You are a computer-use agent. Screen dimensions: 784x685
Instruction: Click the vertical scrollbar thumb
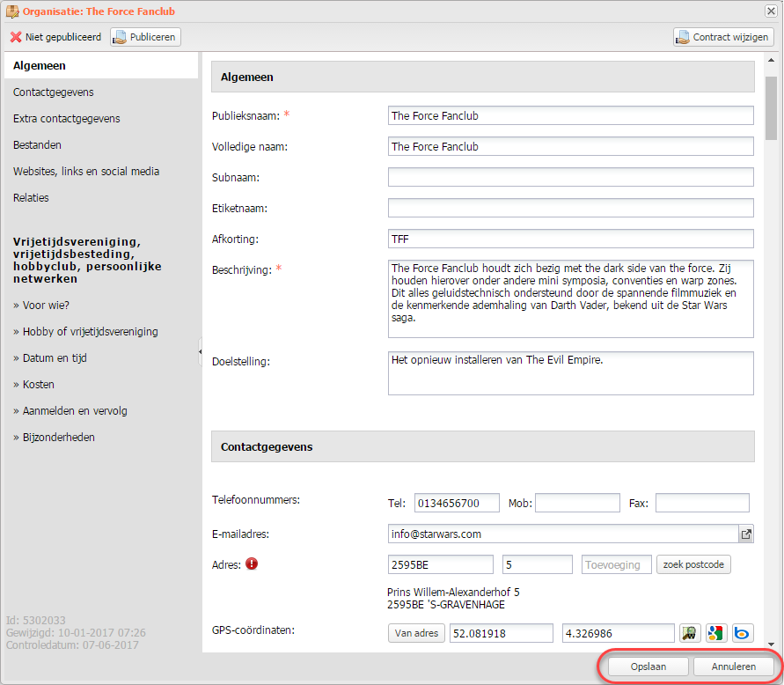pos(771,108)
